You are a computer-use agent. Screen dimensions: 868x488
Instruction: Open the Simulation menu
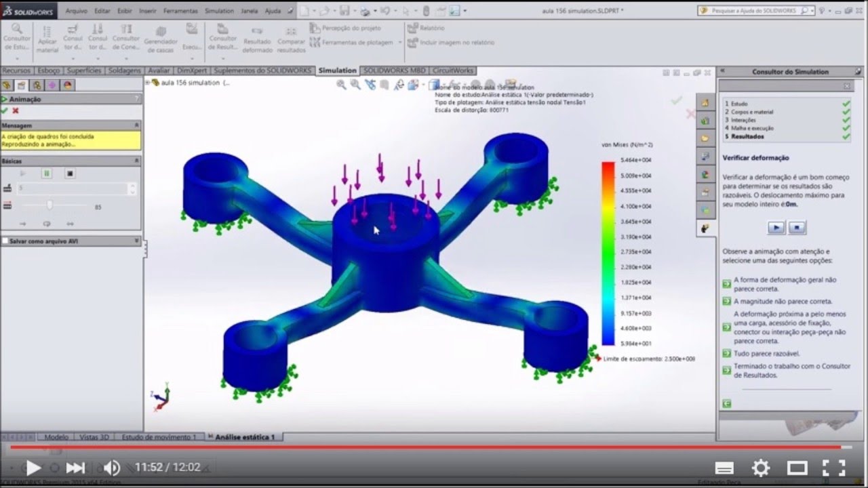(x=219, y=11)
